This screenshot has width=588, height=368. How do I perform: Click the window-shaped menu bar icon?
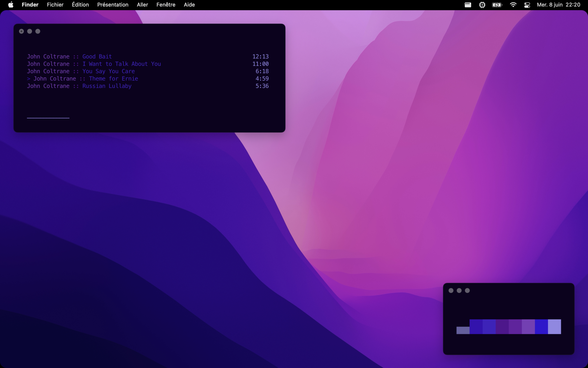(x=468, y=5)
